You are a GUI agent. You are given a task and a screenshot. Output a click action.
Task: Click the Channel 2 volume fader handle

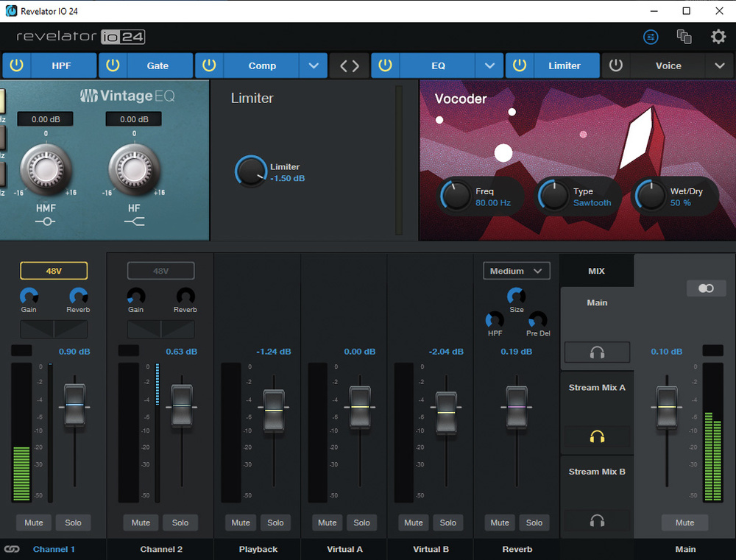coord(180,405)
